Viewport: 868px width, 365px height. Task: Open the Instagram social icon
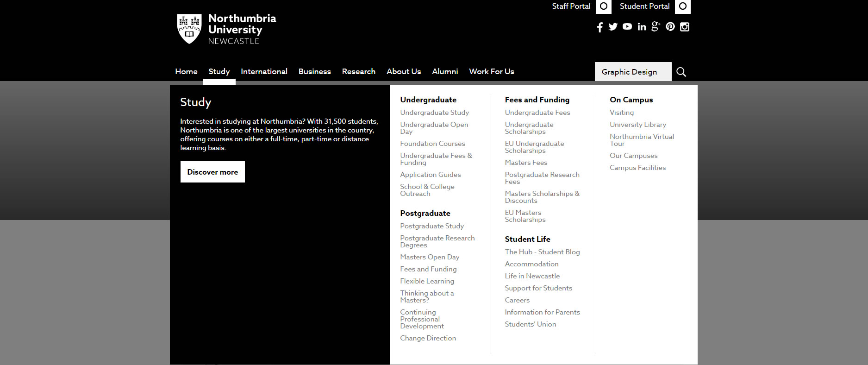[685, 27]
